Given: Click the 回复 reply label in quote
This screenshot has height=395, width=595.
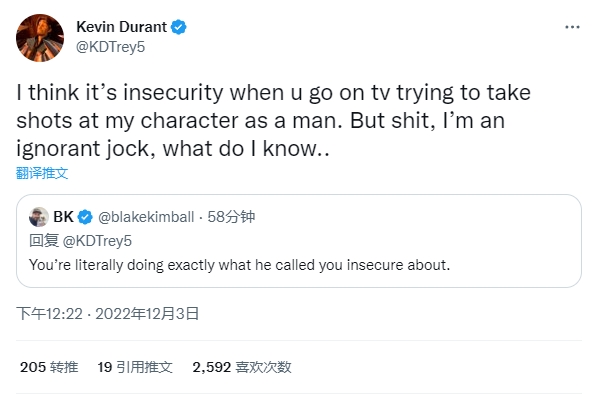Looking at the screenshot, I should pyautogui.click(x=44, y=241).
